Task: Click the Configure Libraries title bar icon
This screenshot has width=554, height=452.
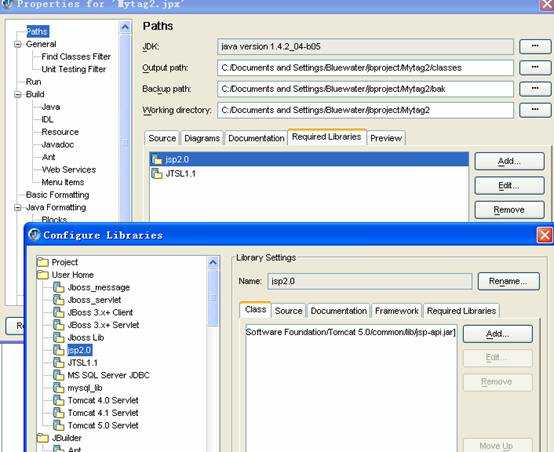Action: (34, 235)
